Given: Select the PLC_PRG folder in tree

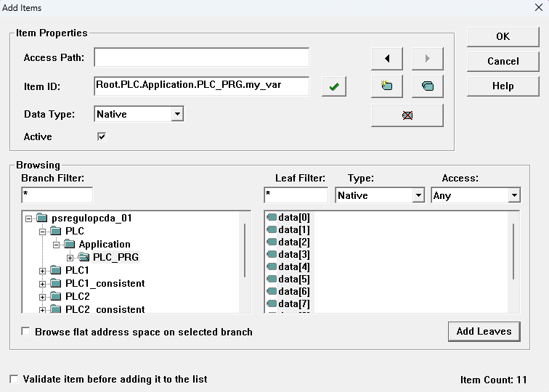Looking at the screenshot, I should [115, 257].
